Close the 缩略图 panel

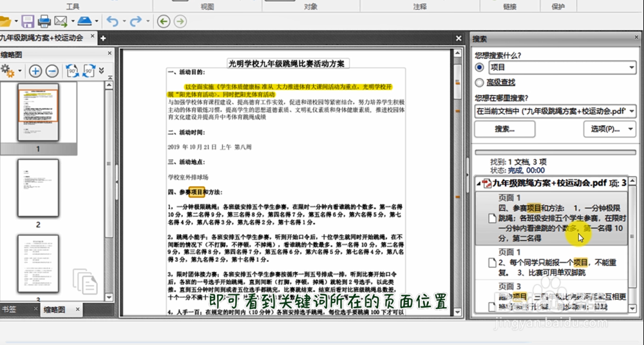[x=109, y=54]
